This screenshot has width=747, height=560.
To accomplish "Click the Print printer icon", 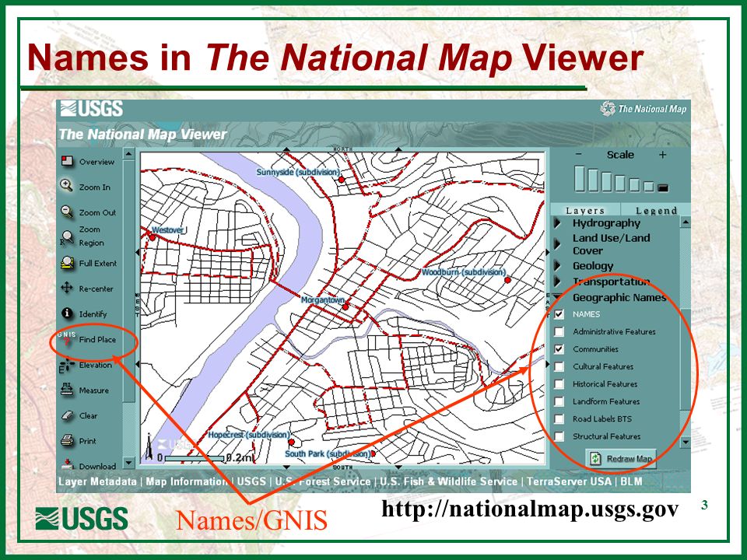I will (x=67, y=440).
